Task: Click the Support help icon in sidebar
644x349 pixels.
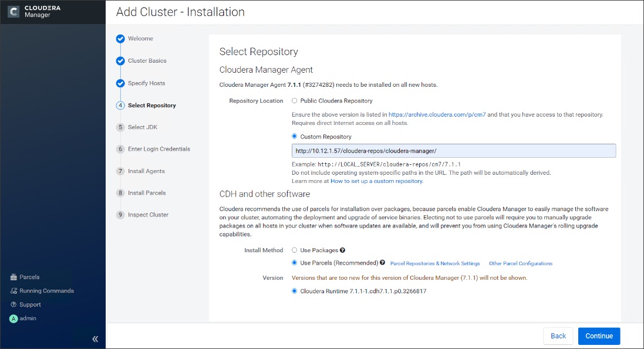Action: pos(14,304)
